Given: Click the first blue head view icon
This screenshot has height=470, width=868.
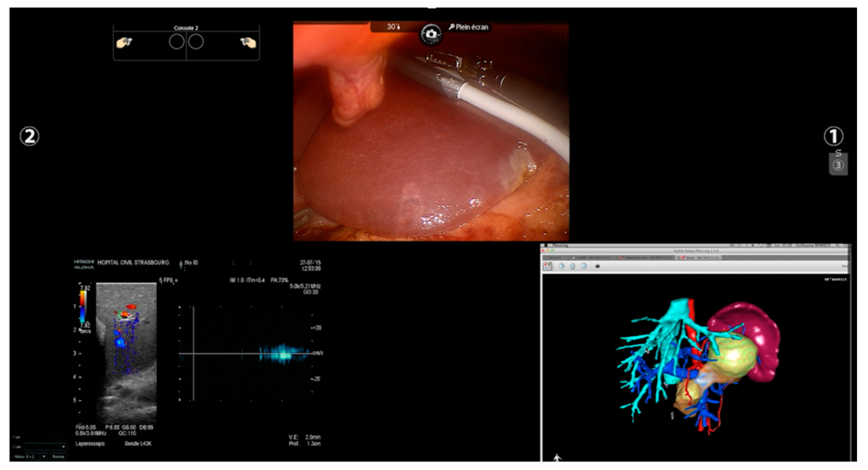Looking at the screenshot, I should click(x=561, y=266).
